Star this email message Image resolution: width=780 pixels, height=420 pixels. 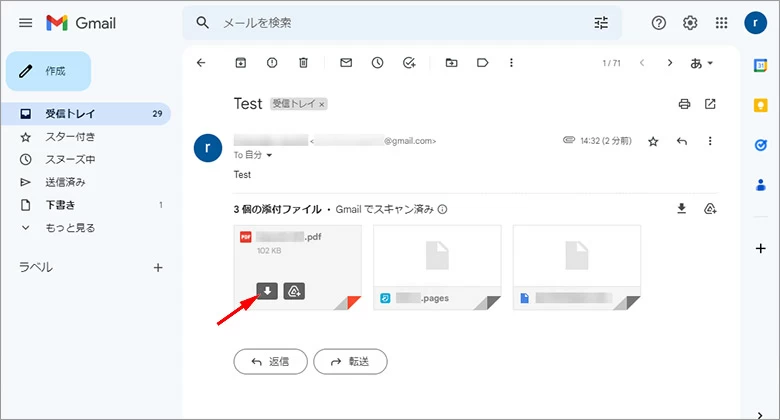coord(653,142)
